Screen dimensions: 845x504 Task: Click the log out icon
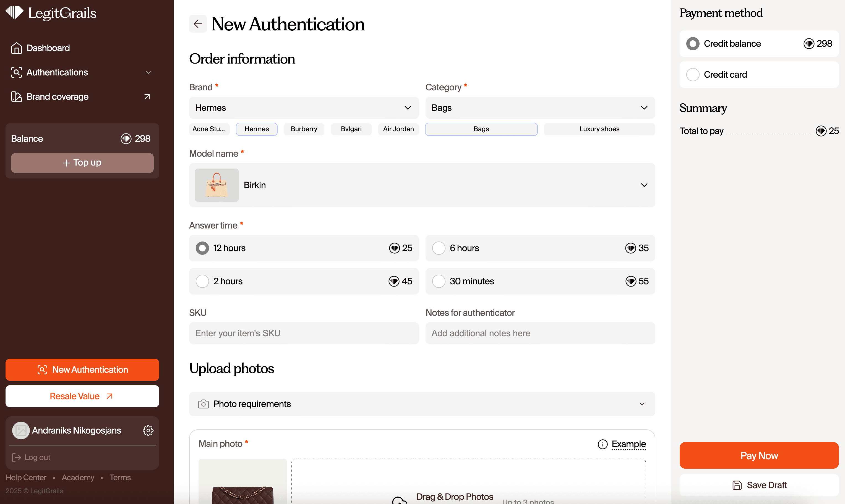pyautogui.click(x=16, y=457)
